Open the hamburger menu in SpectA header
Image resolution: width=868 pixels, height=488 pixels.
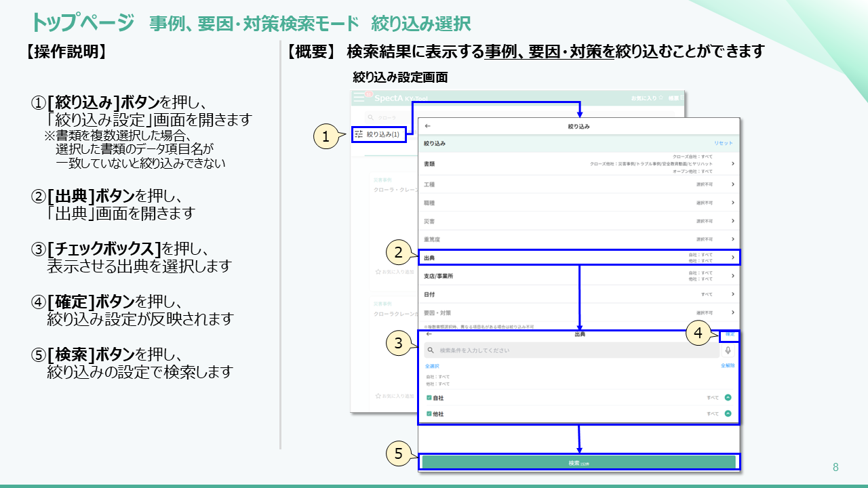360,98
